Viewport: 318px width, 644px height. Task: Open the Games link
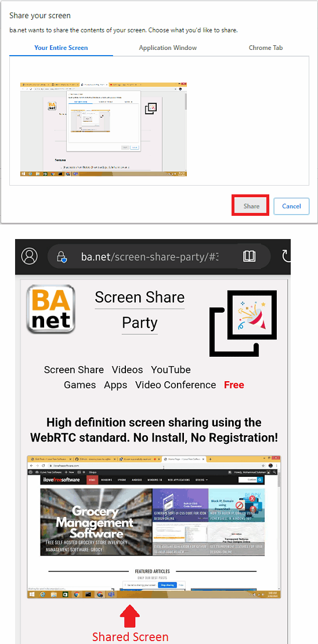(x=79, y=385)
